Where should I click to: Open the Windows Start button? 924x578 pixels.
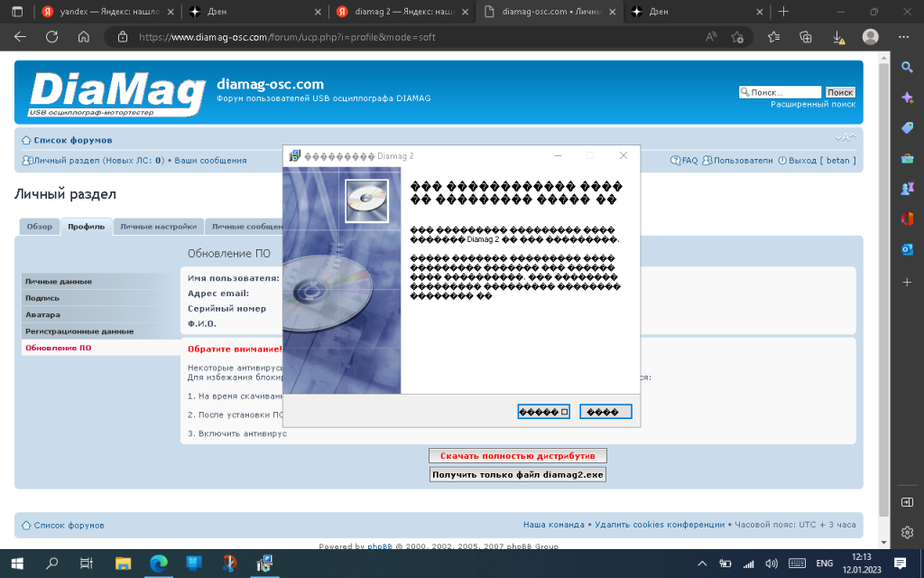pyautogui.click(x=16, y=564)
